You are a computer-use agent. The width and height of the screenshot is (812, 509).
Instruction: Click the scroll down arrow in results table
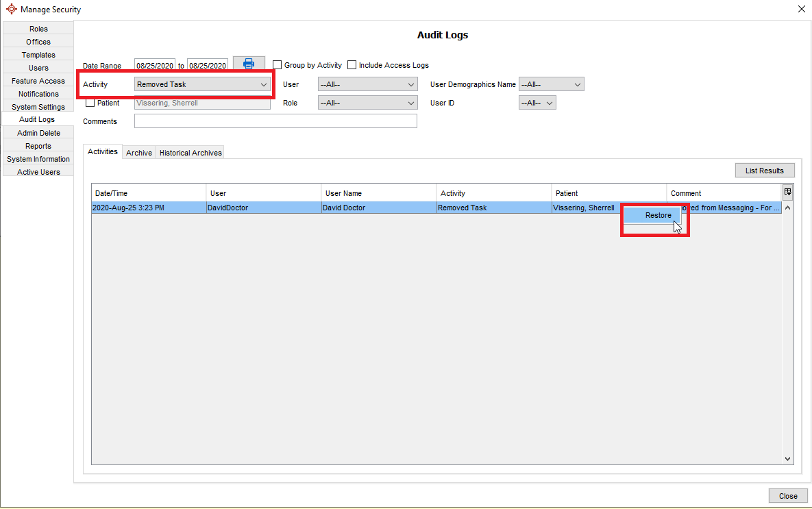[787, 459]
